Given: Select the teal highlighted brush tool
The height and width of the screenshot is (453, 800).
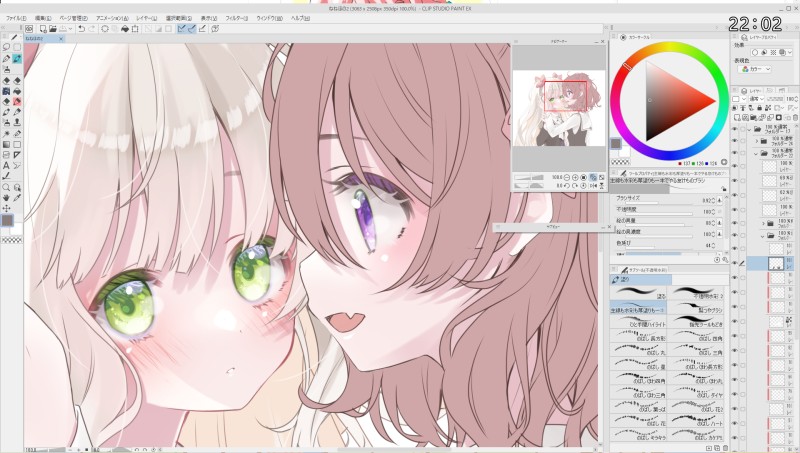Looking at the screenshot, I should point(17,59).
